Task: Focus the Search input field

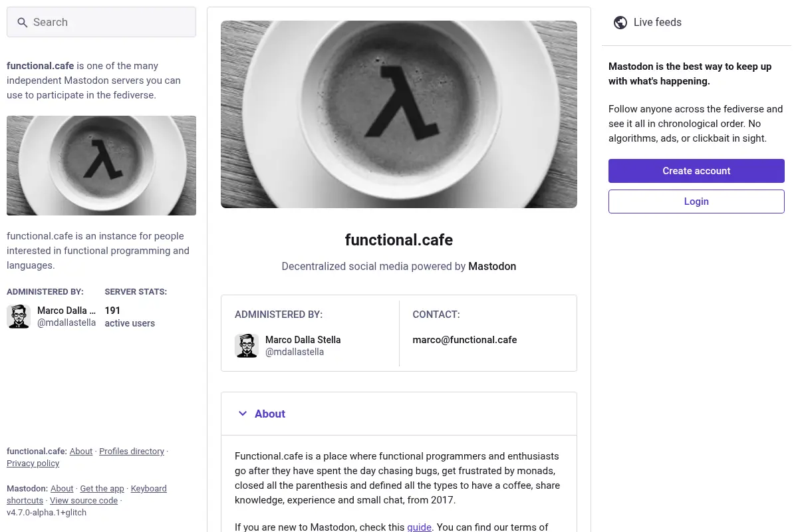Action: 101,22
